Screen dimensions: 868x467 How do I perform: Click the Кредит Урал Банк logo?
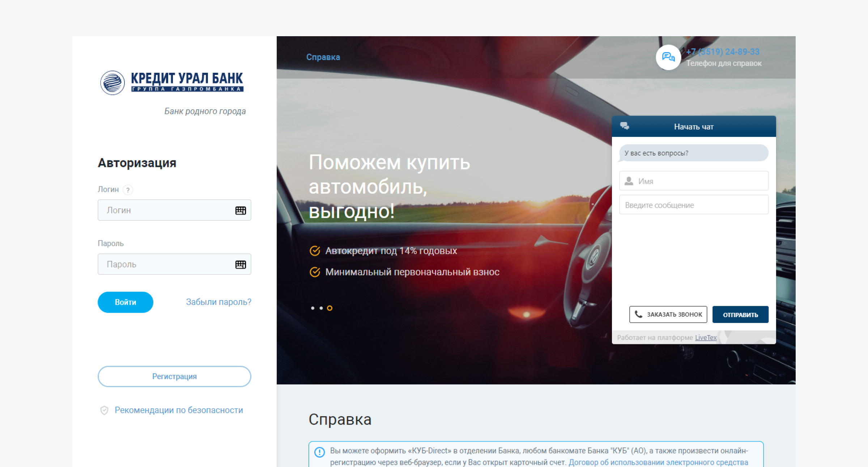pyautogui.click(x=172, y=83)
